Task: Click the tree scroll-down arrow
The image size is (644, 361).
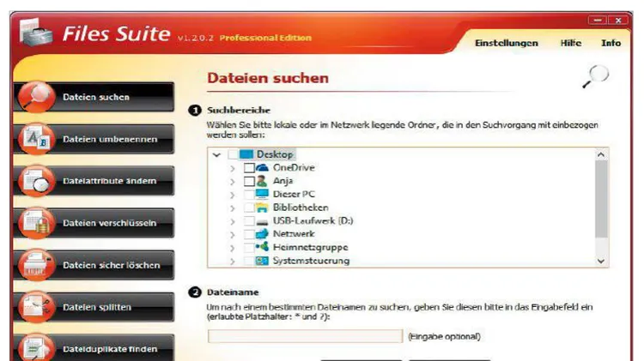Action: 601,261
